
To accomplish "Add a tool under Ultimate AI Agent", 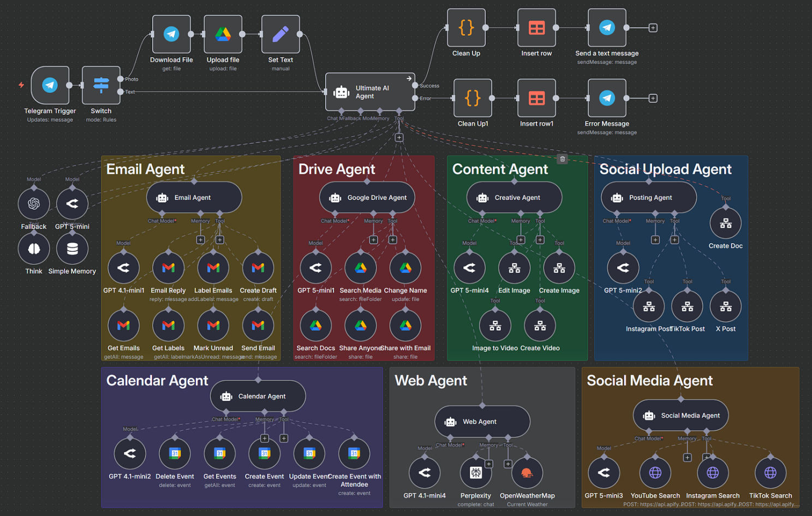I will [399, 138].
